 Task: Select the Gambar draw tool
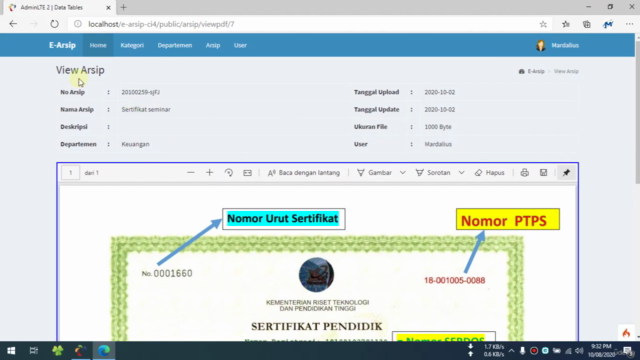point(374,173)
